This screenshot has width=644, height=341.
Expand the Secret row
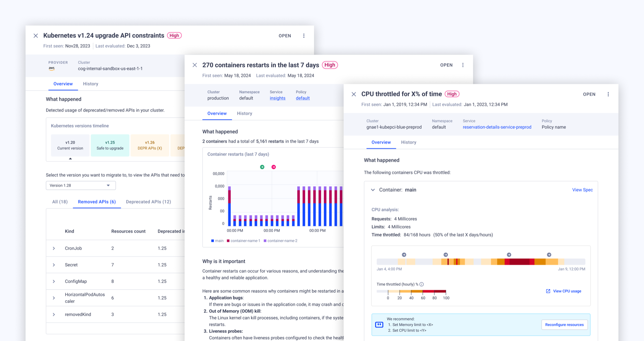coord(54,265)
